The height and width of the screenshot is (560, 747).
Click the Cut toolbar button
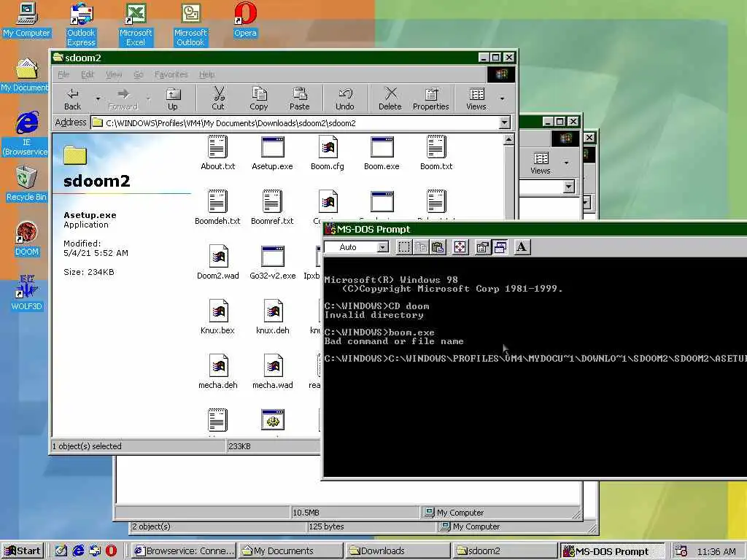tap(217, 99)
